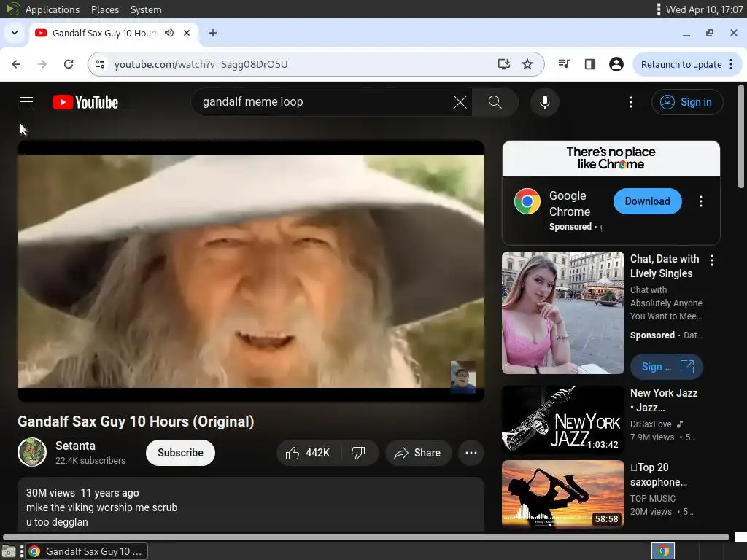The height and width of the screenshot is (560, 747).
Task: Dislike the video with thumbs-down icon
Action: point(358,453)
